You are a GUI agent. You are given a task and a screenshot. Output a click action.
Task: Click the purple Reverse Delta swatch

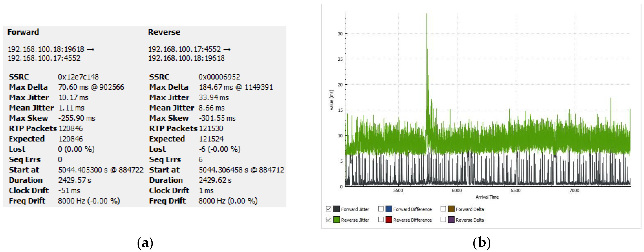tap(451, 220)
